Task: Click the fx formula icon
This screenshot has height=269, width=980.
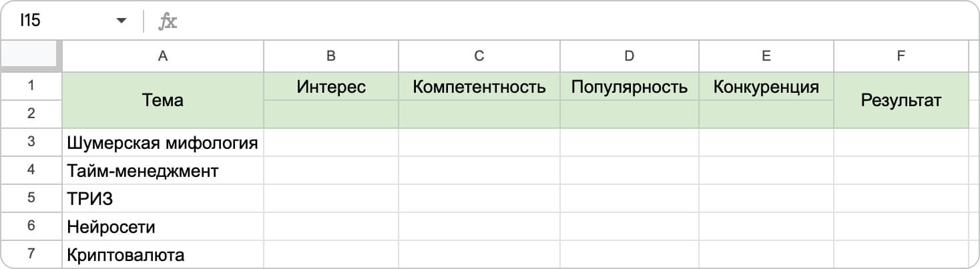Action: [x=168, y=21]
